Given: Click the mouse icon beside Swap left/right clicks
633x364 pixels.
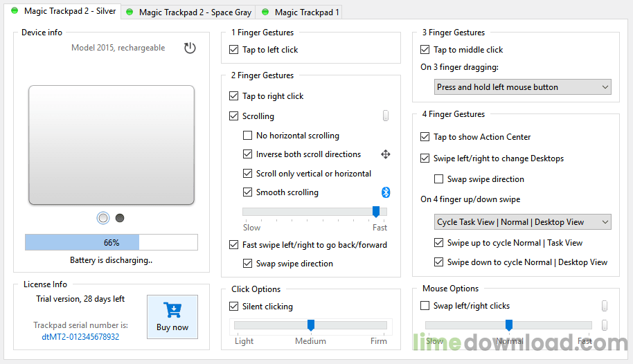Looking at the screenshot, I should click(605, 306).
